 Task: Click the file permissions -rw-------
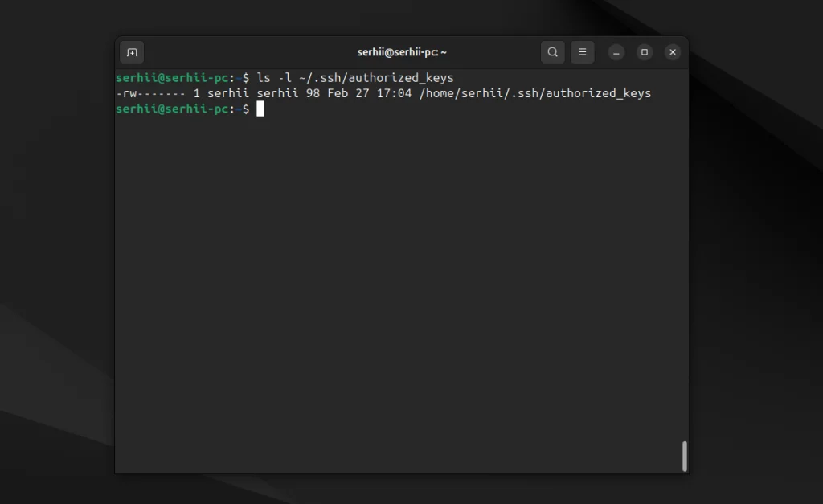150,93
